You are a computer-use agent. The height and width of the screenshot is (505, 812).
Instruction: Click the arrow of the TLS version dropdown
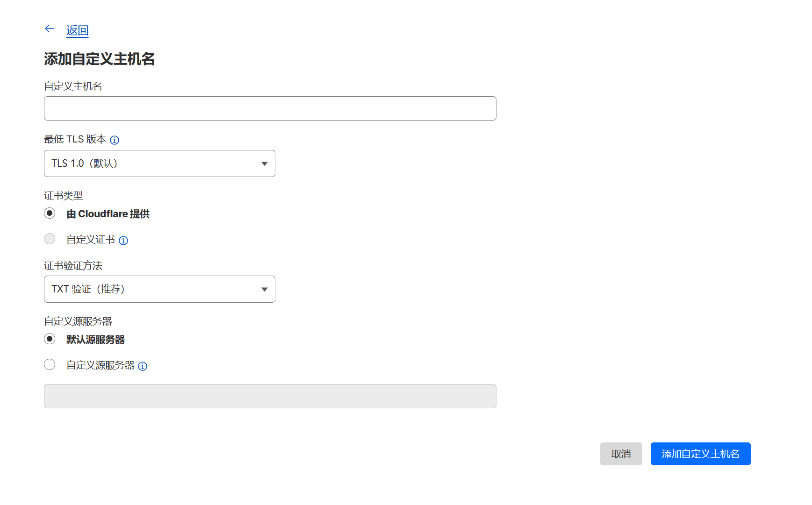[264, 164]
